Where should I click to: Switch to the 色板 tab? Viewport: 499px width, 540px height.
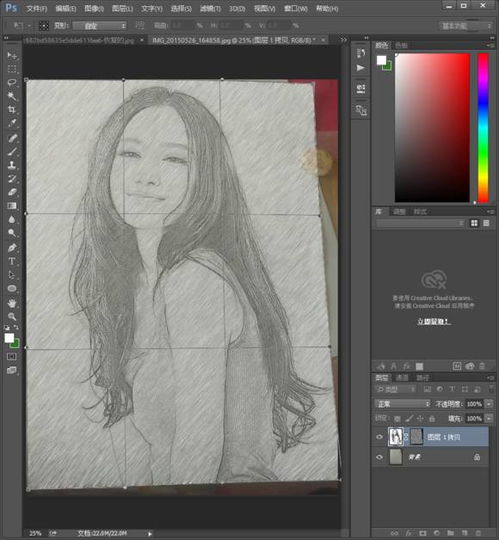401,45
